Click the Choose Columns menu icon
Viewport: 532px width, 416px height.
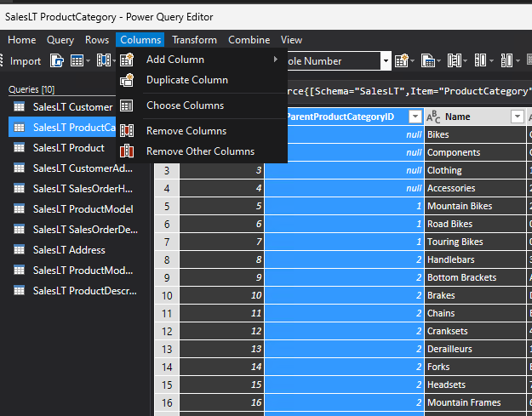coord(127,105)
